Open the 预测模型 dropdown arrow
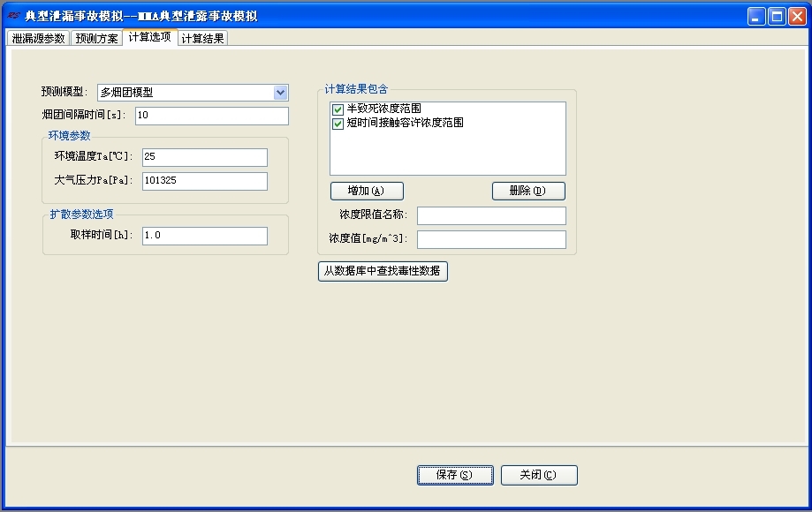Screen dimensions: 812x512 tap(280, 93)
